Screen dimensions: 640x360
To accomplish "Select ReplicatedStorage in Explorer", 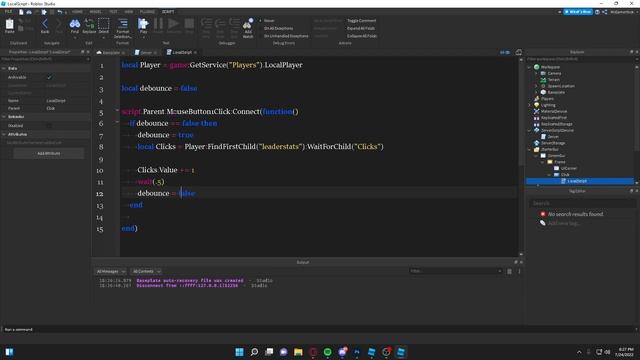I will click(556, 124).
